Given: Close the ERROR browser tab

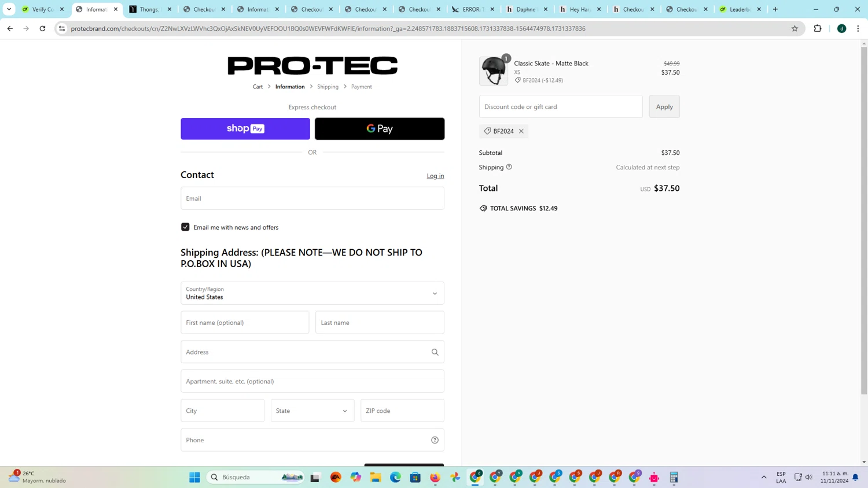Looking at the screenshot, I should tap(492, 9).
